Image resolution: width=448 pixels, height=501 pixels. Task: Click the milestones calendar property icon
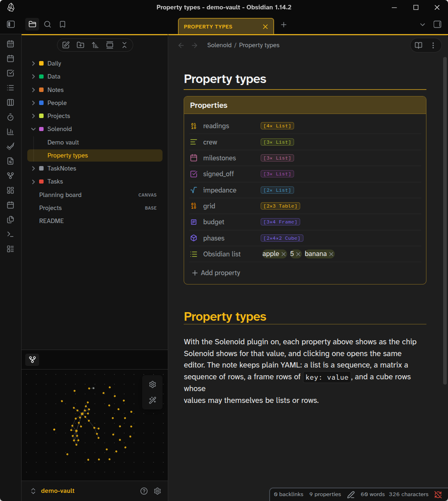pyautogui.click(x=194, y=158)
